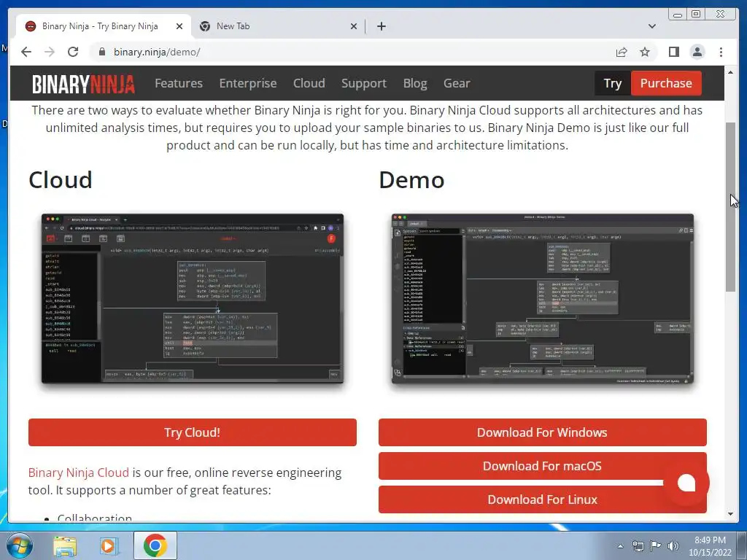Switch to New Tab tab
The width and height of the screenshot is (747, 560).
pyautogui.click(x=279, y=26)
